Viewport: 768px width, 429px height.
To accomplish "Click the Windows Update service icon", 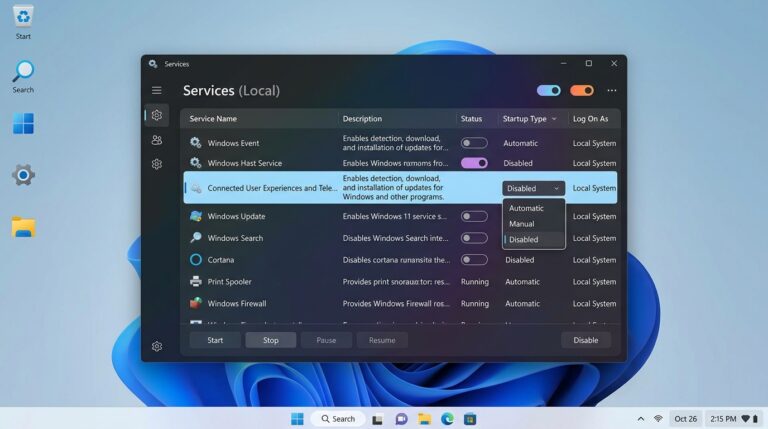I will 195,216.
